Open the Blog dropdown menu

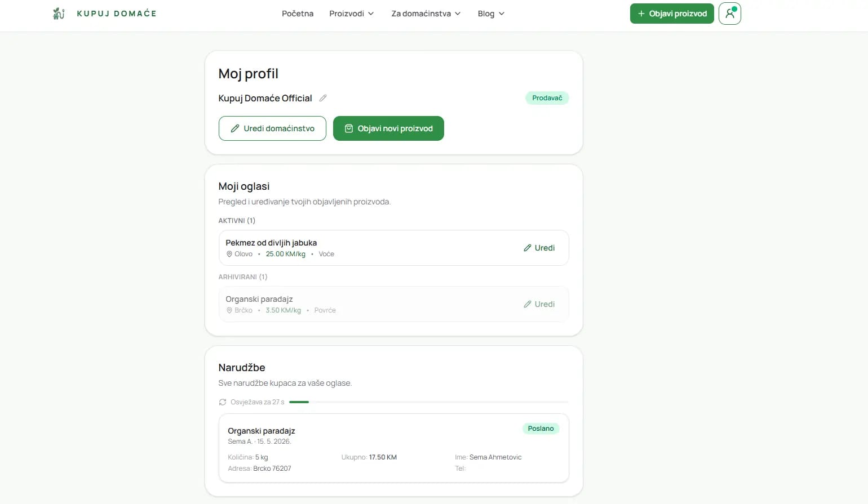491,14
